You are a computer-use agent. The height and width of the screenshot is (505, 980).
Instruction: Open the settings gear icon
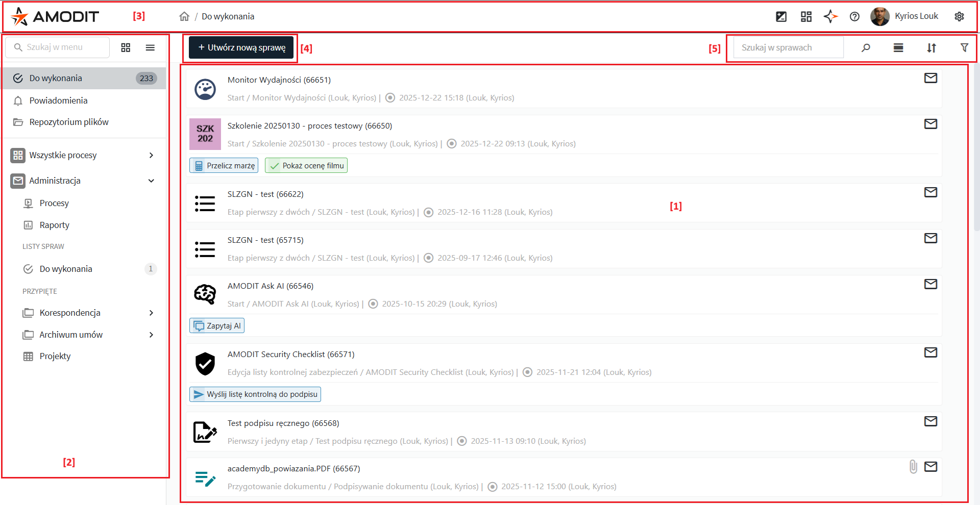pos(959,16)
